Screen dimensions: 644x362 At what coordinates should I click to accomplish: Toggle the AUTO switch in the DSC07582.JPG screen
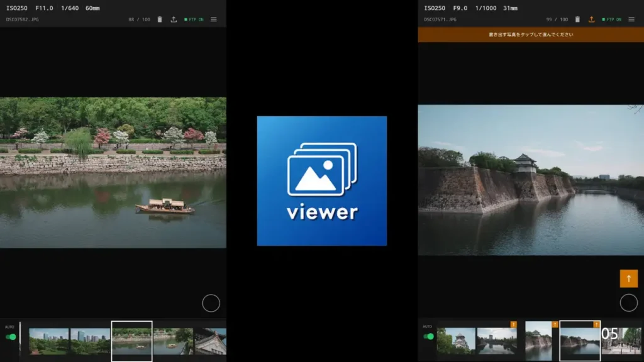coord(11,337)
